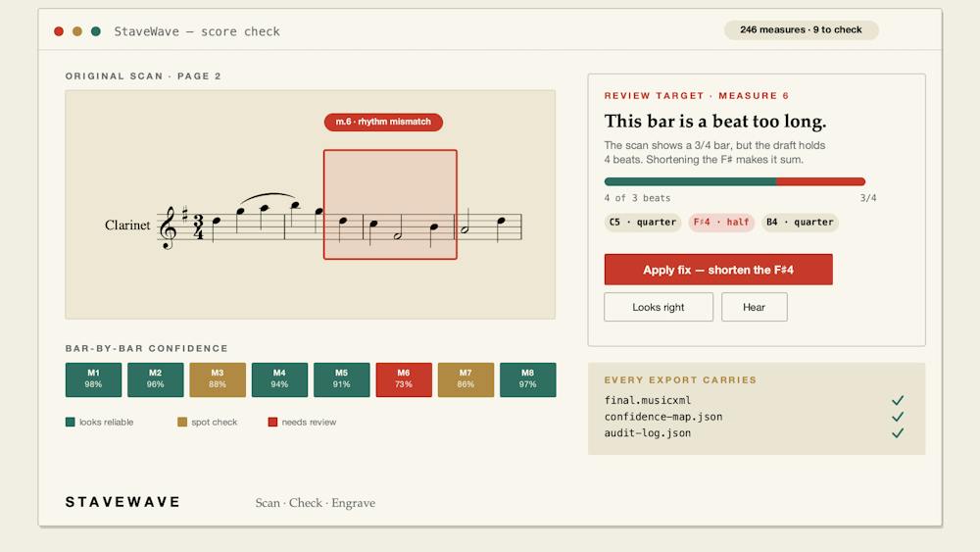Click the file name confidence-map.json
This screenshot has height=552, width=980.
[x=663, y=417]
